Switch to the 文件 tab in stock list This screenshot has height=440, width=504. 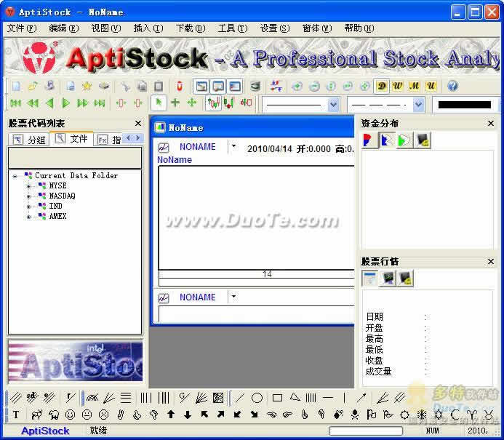[72, 139]
